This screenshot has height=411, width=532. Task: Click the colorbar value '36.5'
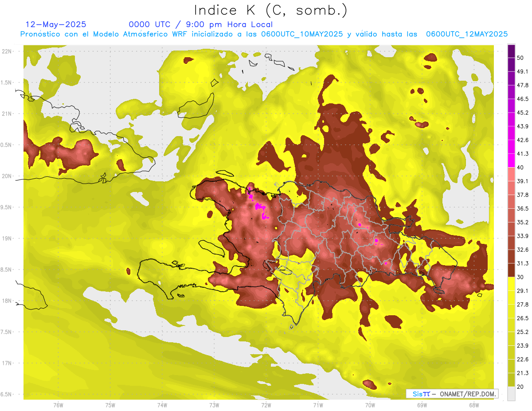click(x=523, y=208)
